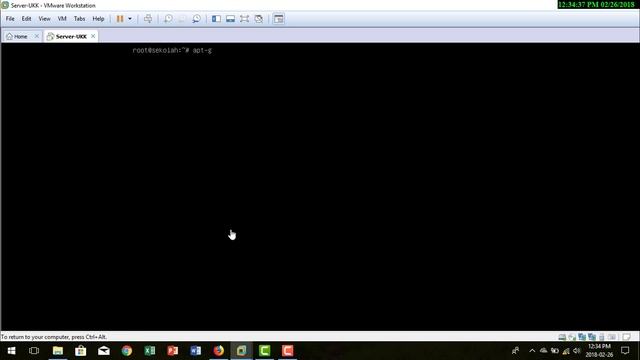Switch to Firefox on the taskbar
This screenshot has height=360, width=640.
click(x=219, y=351)
